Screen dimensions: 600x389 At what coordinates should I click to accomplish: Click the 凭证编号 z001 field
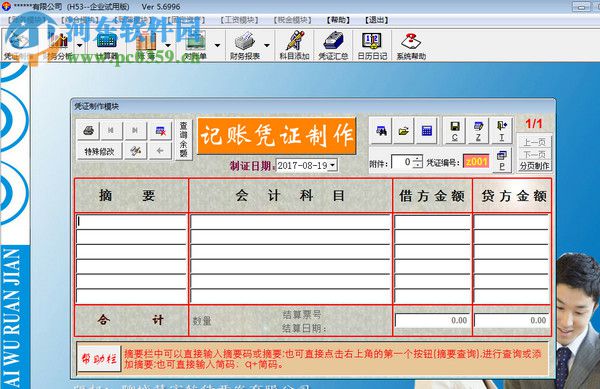click(x=476, y=162)
